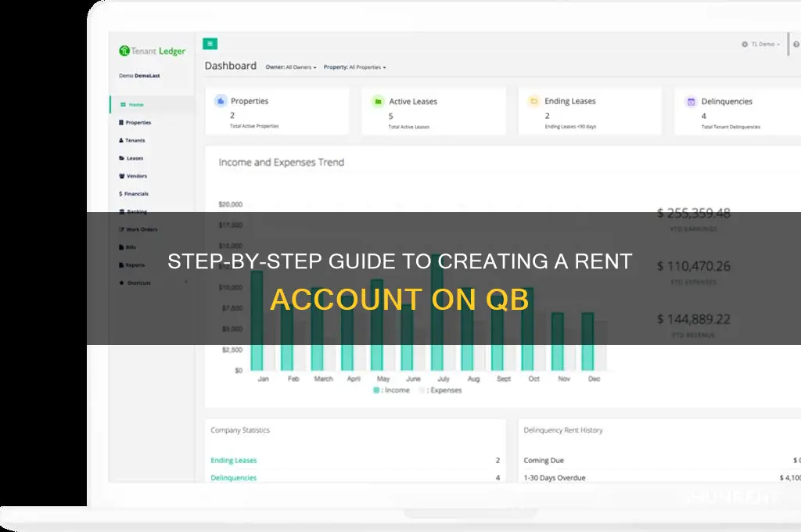Click the Delinquency Rent History heading
Viewport: 801px width, 532px height.
pos(563,430)
